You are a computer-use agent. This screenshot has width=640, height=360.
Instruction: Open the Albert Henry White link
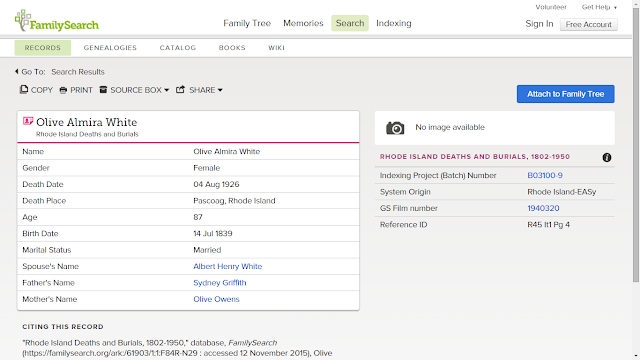pos(227,266)
